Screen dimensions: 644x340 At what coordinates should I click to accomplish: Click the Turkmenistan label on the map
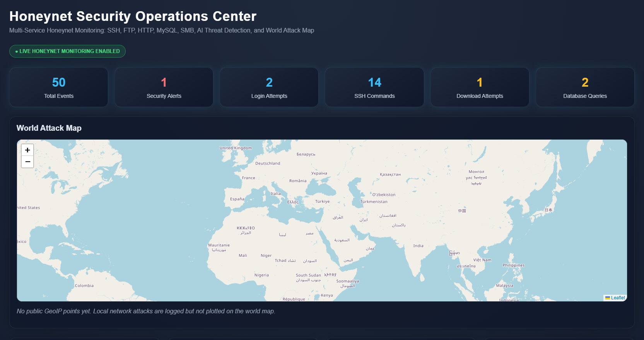click(374, 202)
